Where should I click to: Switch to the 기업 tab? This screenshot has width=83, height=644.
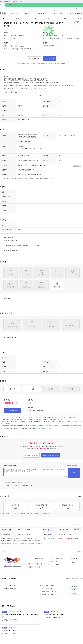click(10, 5)
